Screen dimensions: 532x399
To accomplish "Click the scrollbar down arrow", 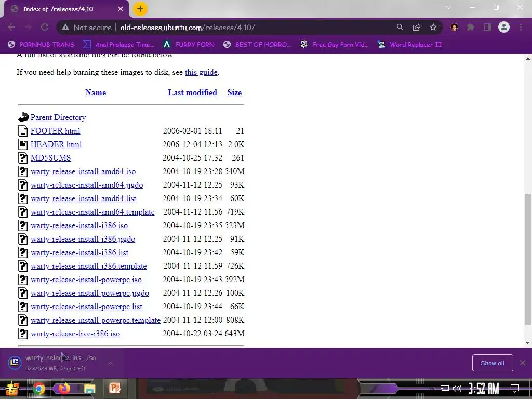I will (x=528, y=343).
